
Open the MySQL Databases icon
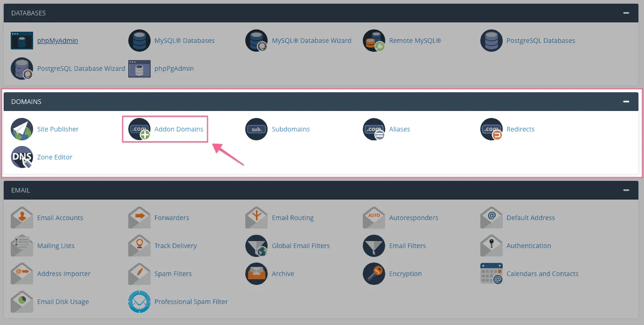(139, 41)
